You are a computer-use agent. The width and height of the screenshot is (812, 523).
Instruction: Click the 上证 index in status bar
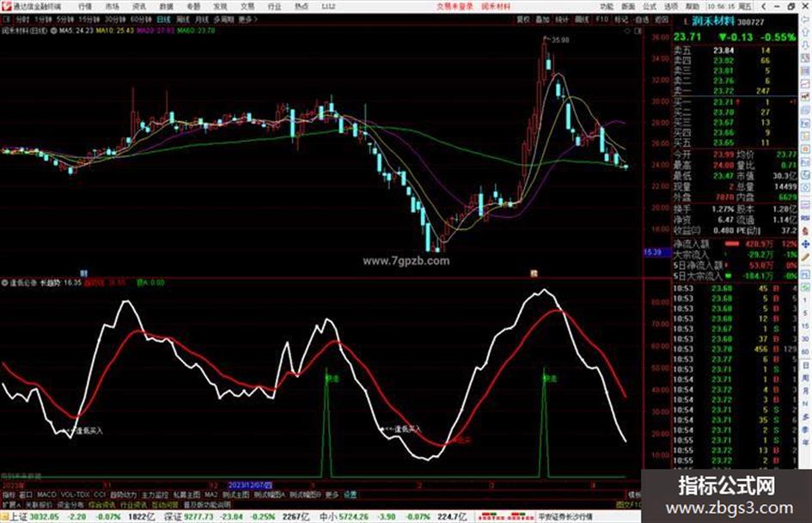(x=17, y=517)
